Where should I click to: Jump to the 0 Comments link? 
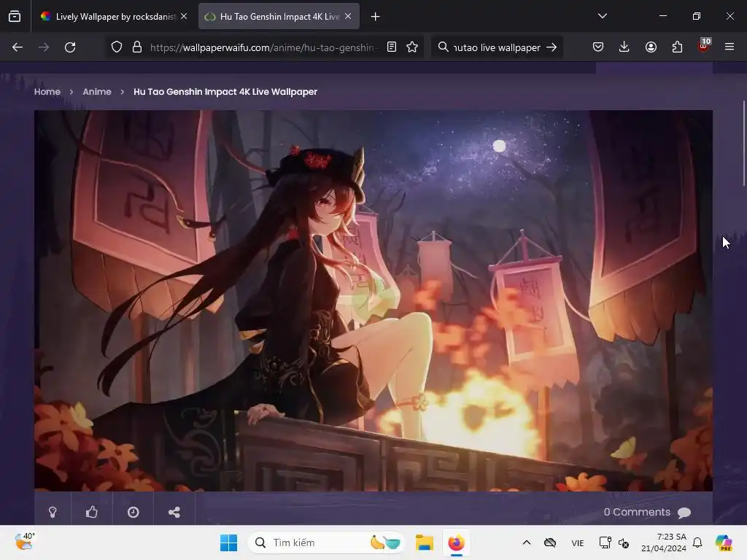pyautogui.click(x=648, y=512)
